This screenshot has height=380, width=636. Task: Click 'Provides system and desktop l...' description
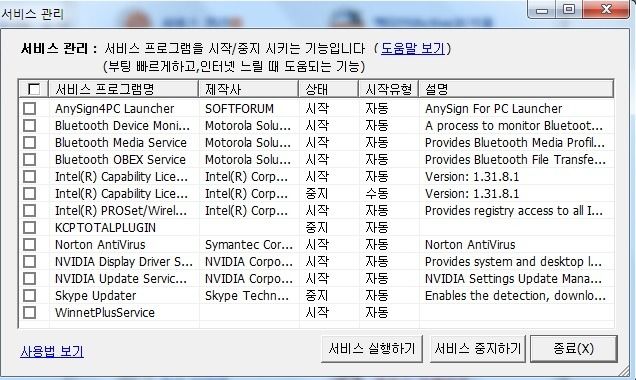(514, 262)
